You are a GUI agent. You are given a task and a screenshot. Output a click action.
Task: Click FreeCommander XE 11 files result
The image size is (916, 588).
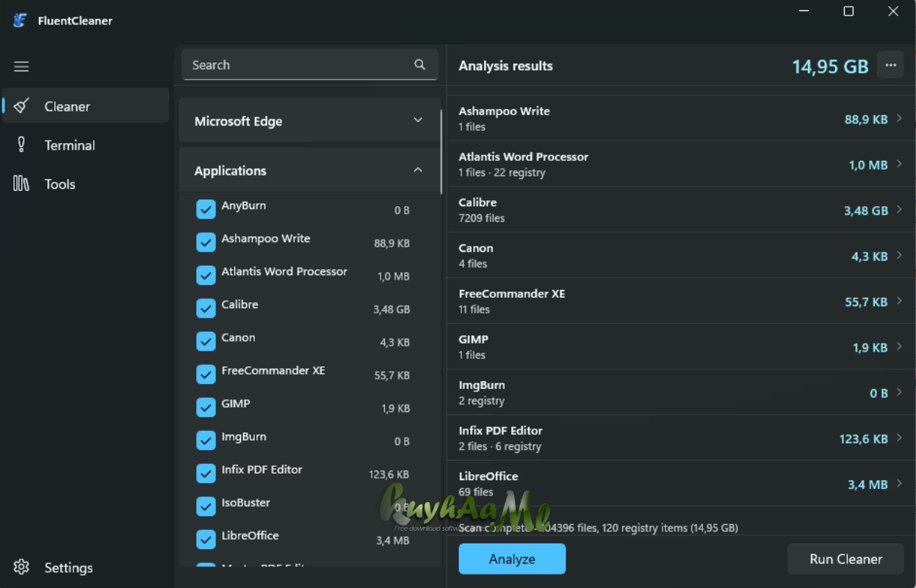[681, 301]
